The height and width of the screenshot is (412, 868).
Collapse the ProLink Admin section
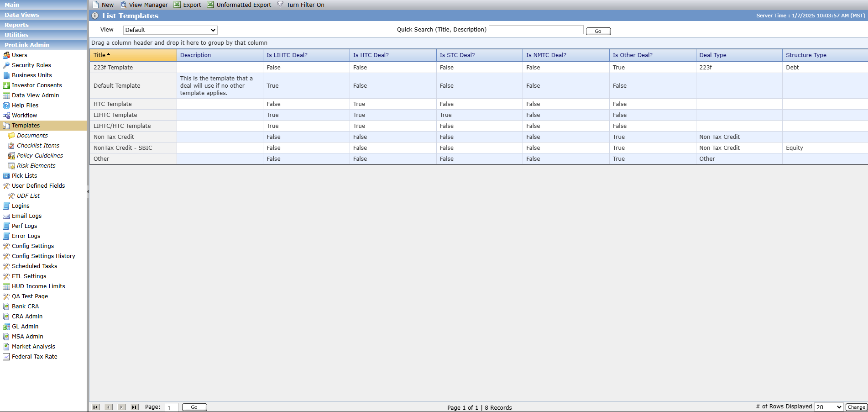[43, 45]
